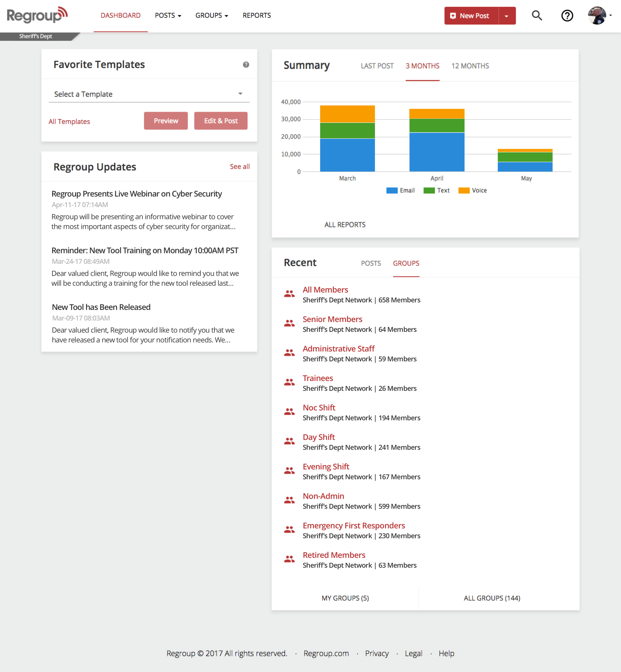Click the search magnifier icon

(x=537, y=15)
